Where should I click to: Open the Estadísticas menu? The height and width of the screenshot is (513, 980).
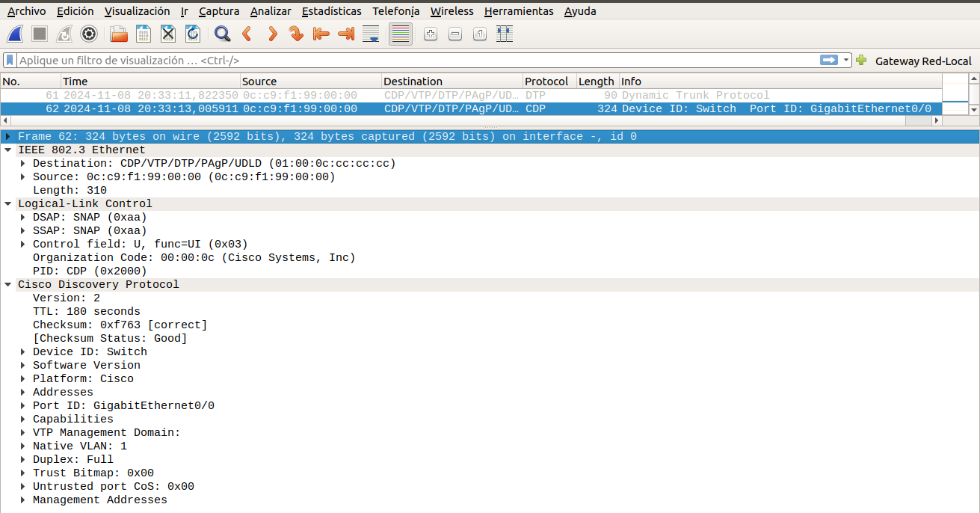point(332,11)
